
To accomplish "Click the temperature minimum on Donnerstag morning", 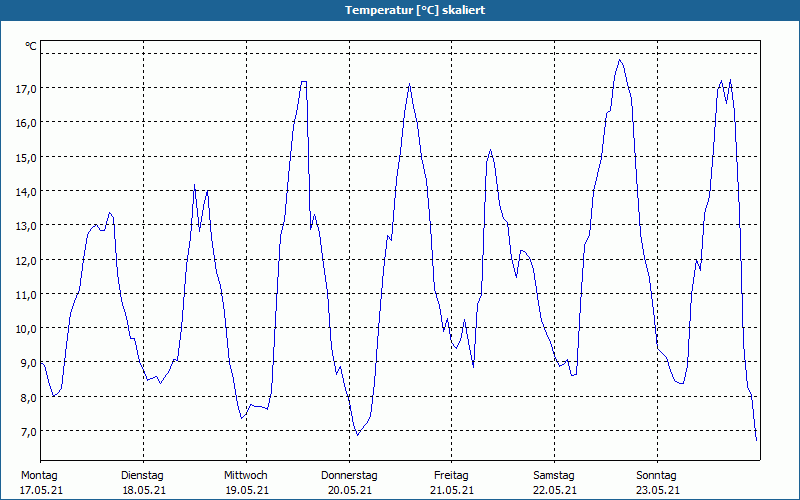I will tap(358, 435).
